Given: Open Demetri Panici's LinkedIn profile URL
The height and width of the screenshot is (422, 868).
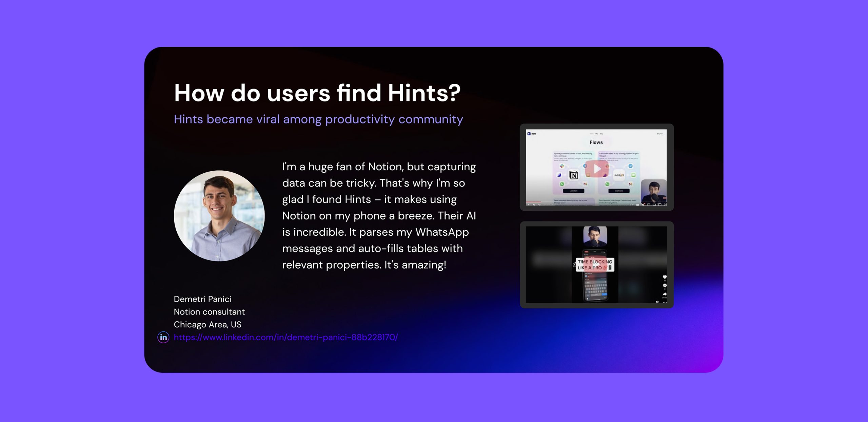Looking at the screenshot, I should point(286,337).
